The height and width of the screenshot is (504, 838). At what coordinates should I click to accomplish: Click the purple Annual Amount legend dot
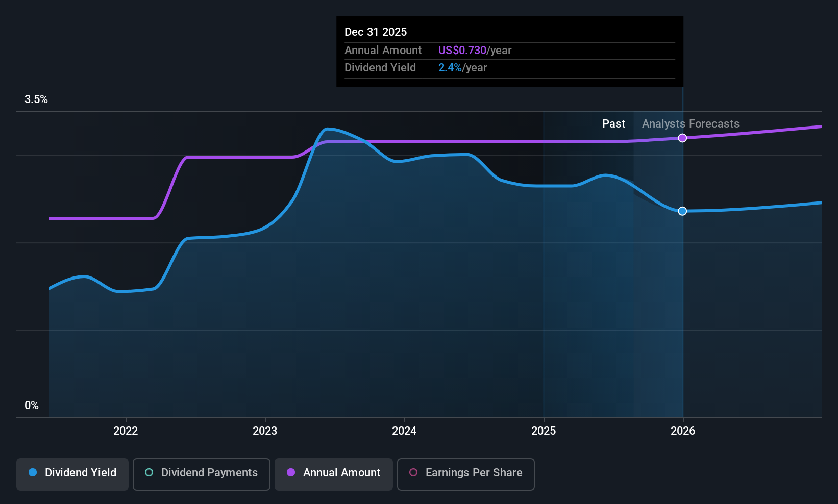[x=291, y=472]
